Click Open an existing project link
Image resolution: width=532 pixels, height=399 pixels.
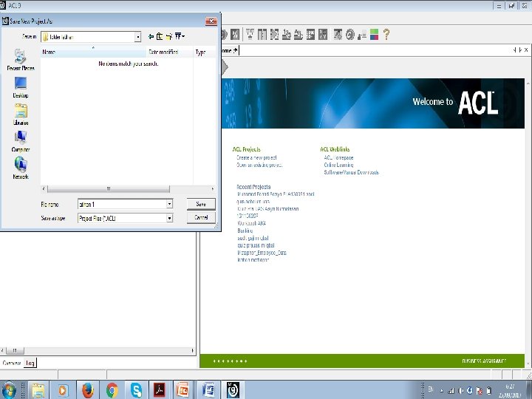259,166
